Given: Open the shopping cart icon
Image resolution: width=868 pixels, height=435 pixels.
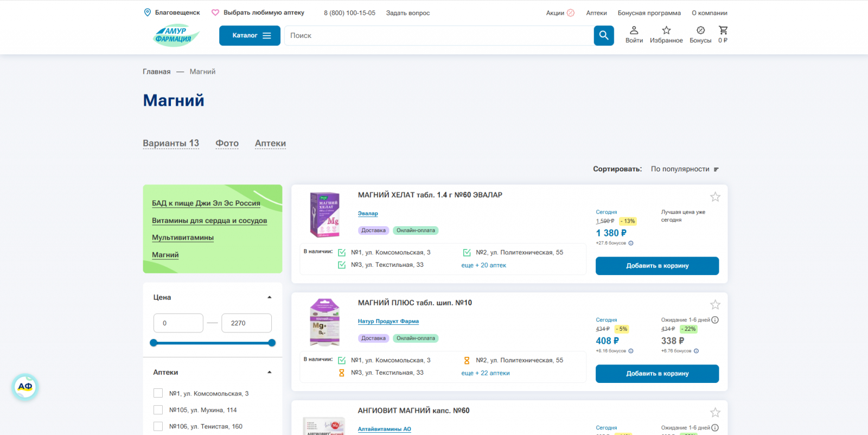Looking at the screenshot, I should point(723,30).
